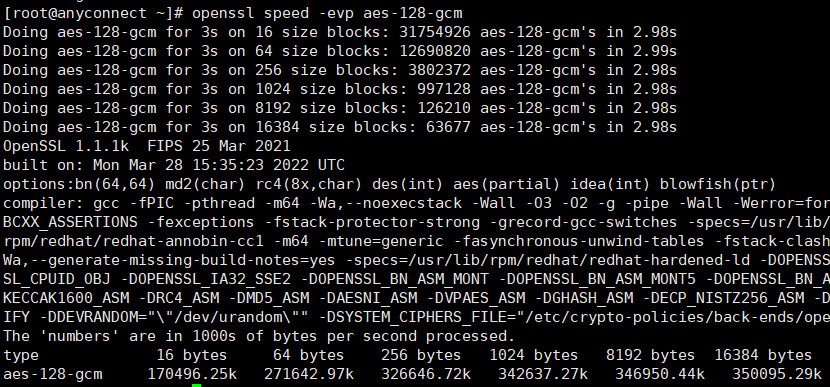Click '-fstack-protector-strong' flag
This screenshot has height=387, width=830.
[x=372, y=222]
